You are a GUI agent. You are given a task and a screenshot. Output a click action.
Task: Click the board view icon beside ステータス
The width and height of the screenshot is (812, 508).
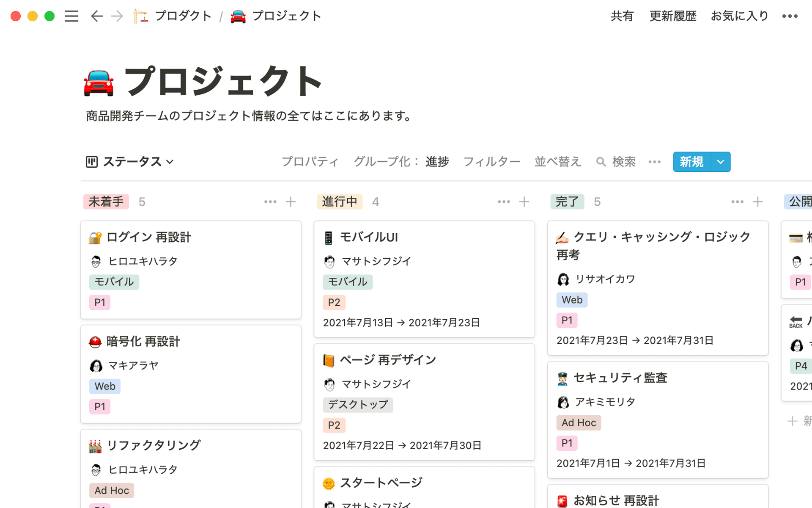91,162
